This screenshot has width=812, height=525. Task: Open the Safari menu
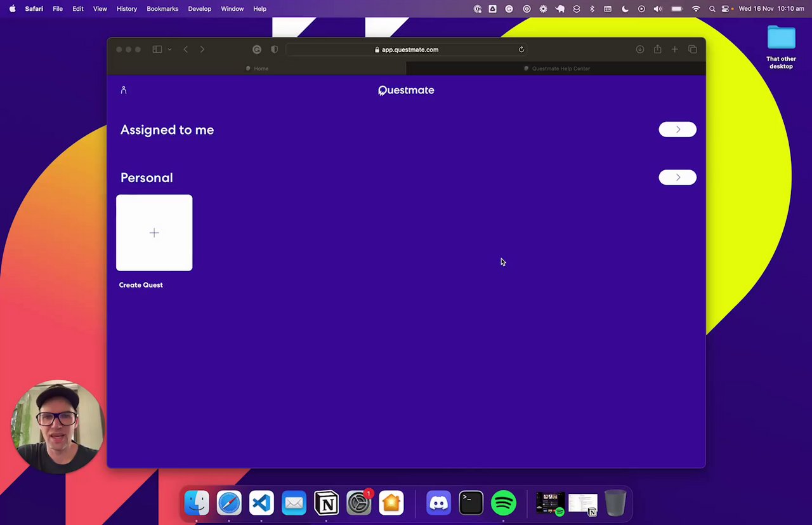tap(34, 9)
